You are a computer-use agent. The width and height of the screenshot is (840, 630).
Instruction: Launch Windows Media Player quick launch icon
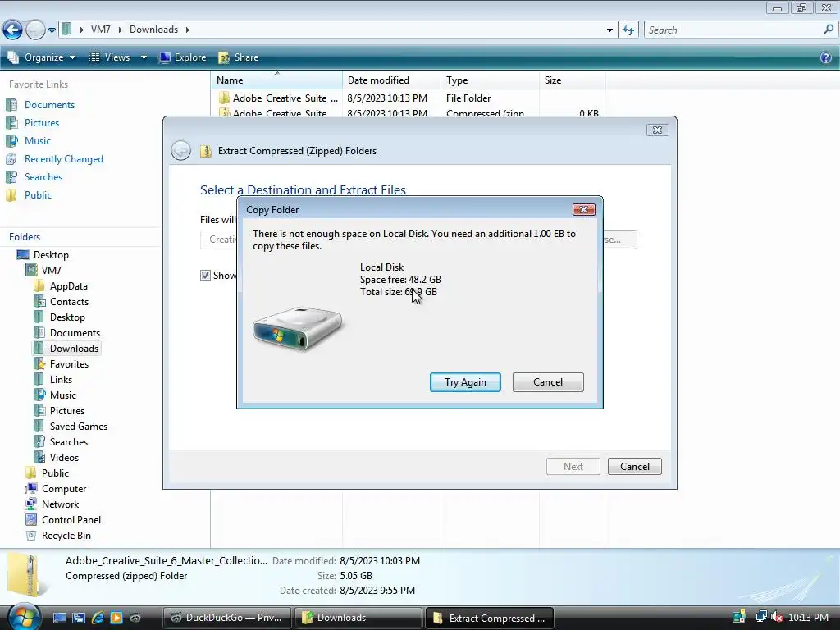[x=116, y=618]
